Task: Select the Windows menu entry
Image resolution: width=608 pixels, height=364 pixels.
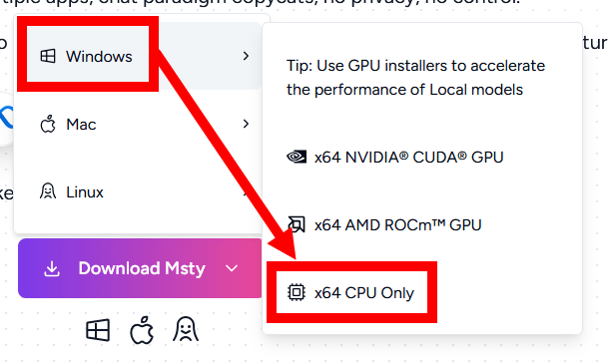Action: tap(139, 56)
